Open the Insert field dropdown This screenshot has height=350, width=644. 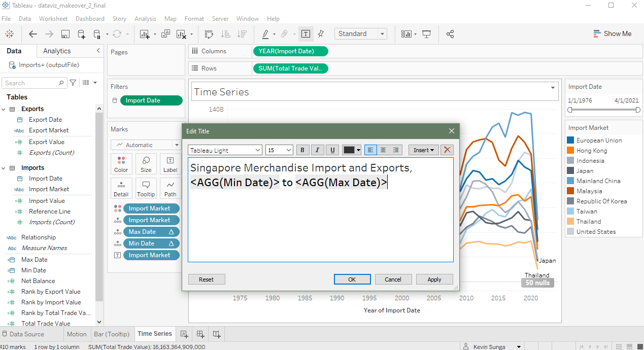423,150
